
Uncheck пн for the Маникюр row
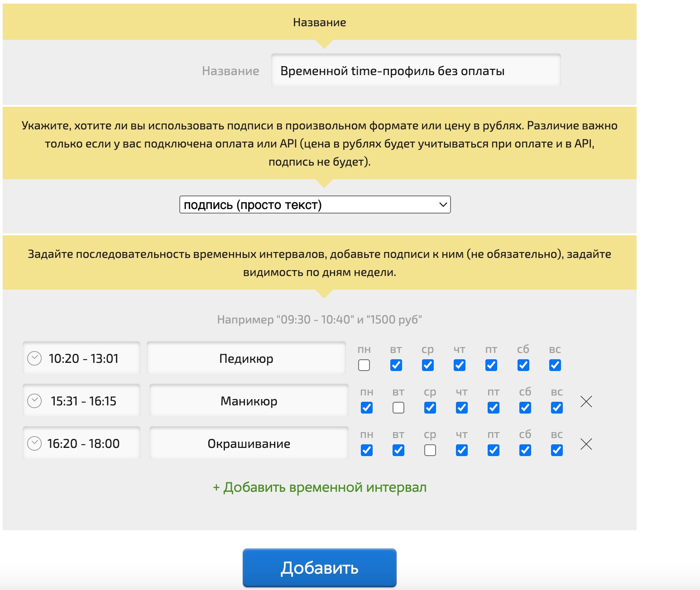tap(367, 408)
